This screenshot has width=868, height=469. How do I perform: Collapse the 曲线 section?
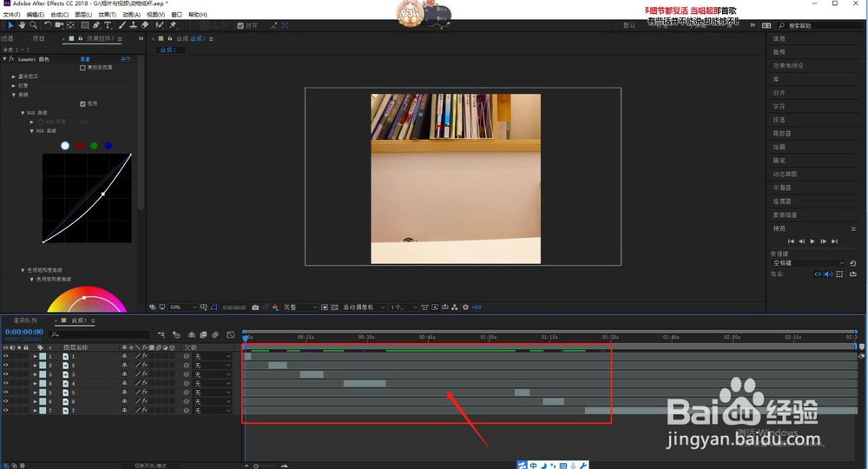[13, 95]
